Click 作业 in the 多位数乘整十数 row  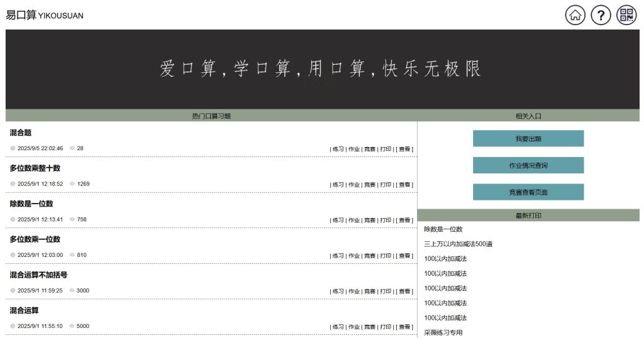(354, 185)
